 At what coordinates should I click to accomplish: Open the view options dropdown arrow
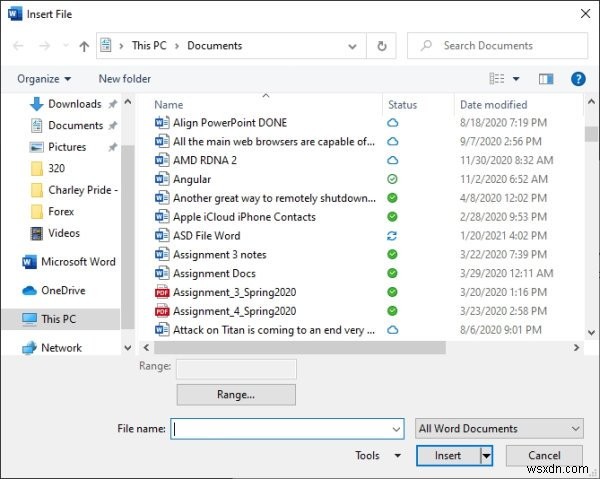click(x=516, y=79)
